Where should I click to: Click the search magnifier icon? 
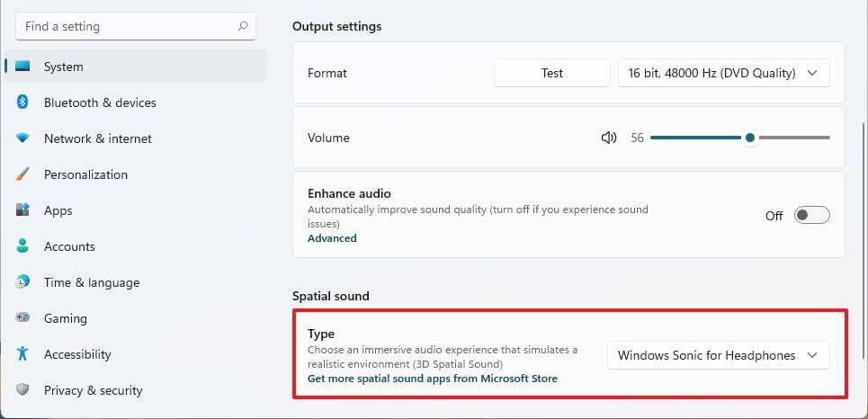[243, 26]
